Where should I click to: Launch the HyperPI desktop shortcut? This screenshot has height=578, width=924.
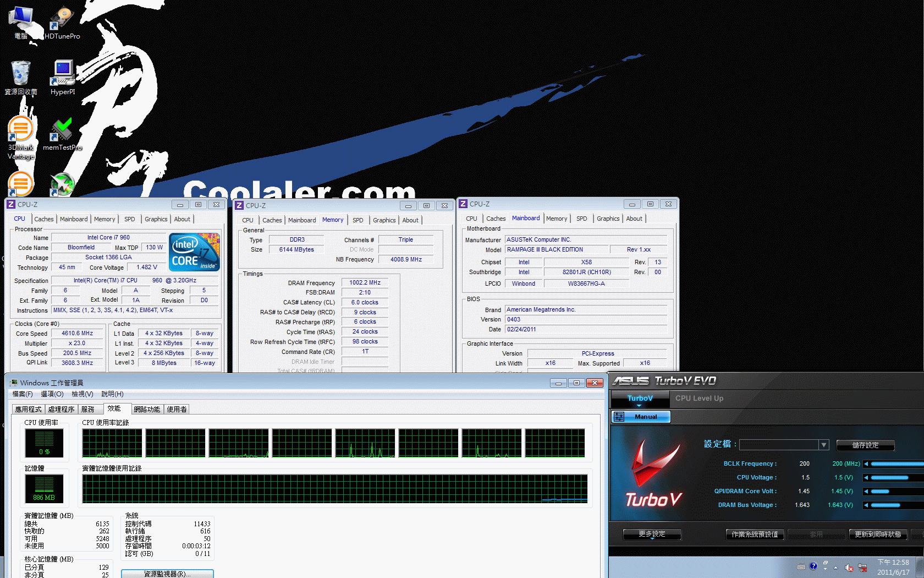[x=63, y=77]
